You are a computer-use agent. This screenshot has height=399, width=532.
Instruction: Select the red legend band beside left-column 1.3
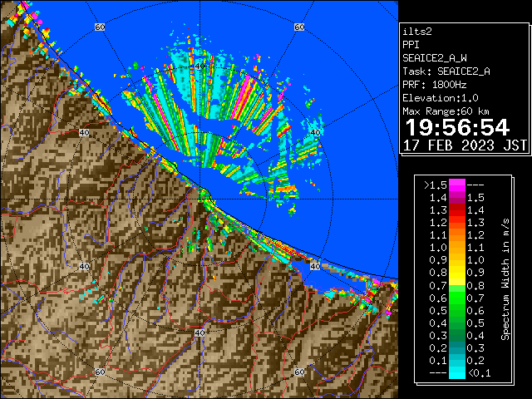pos(457,210)
